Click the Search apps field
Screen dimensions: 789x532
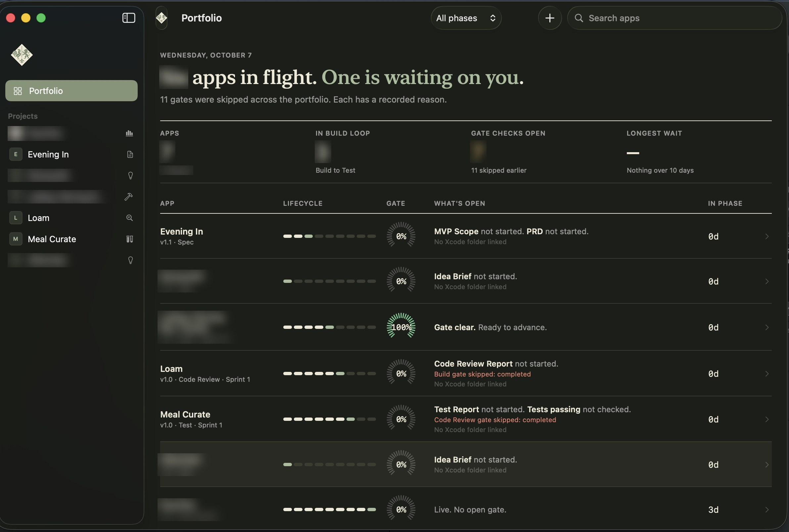[x=674, y=18]
